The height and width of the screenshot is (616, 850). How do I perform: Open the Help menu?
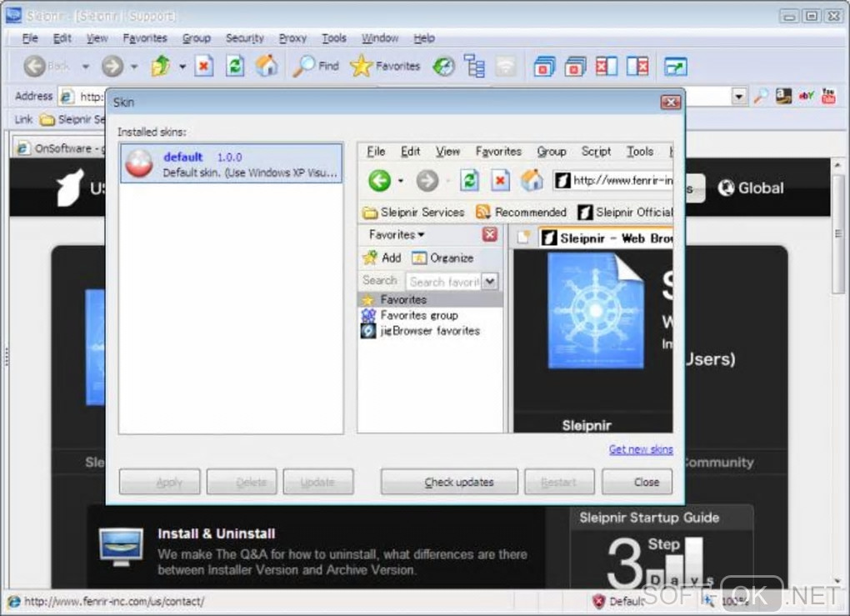[424, 38]
